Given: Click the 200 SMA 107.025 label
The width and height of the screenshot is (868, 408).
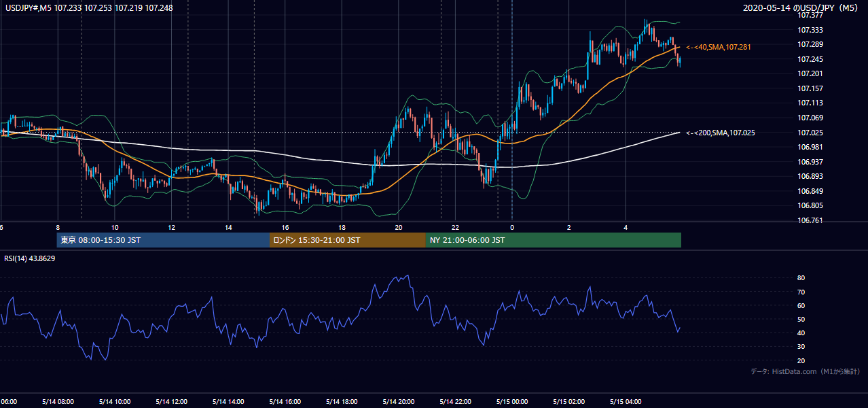Looking at the screenshot, I should 720,133.
